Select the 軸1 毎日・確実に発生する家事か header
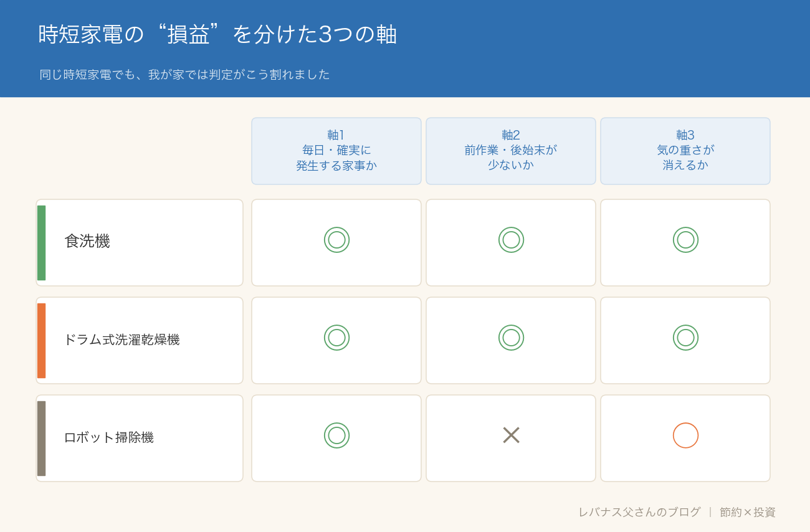The image size is (810, 532). click(x=336, y=151)
